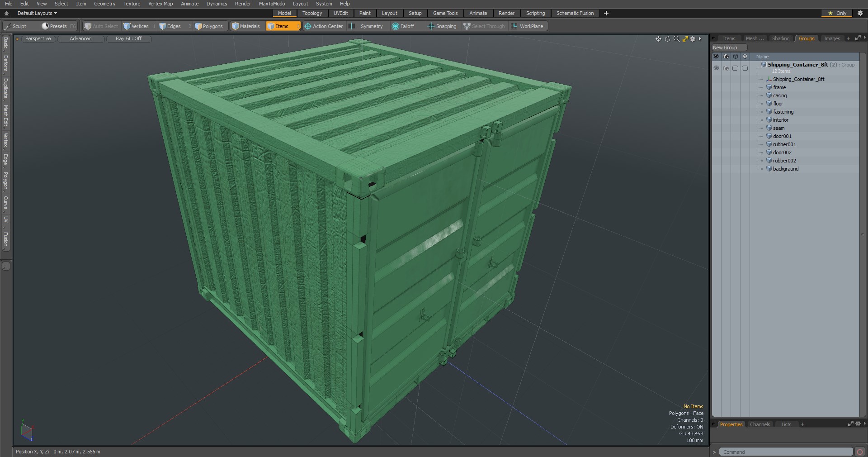This screenshot has width=868, height=457.
Task: Toggle render camera for Shipping_Container_8ft group
Action: pos(726,68)
